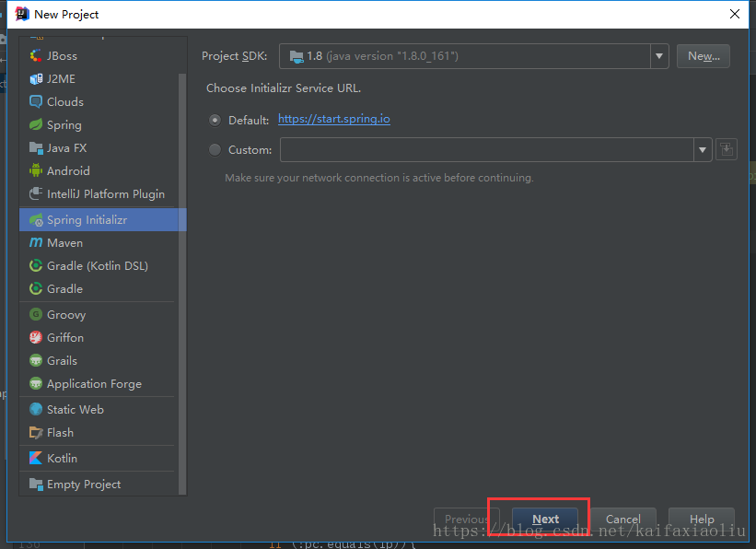The height and width of the screenshot is (549, 756).
Task: Select the Default service URL radio button
Action: (x=215, y=120)
